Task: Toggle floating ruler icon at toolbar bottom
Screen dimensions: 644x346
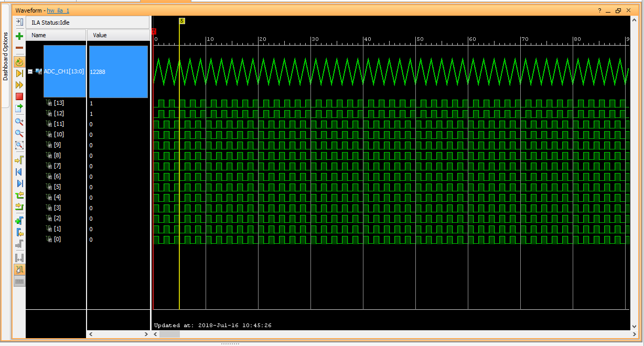Action: pos(19,282)
